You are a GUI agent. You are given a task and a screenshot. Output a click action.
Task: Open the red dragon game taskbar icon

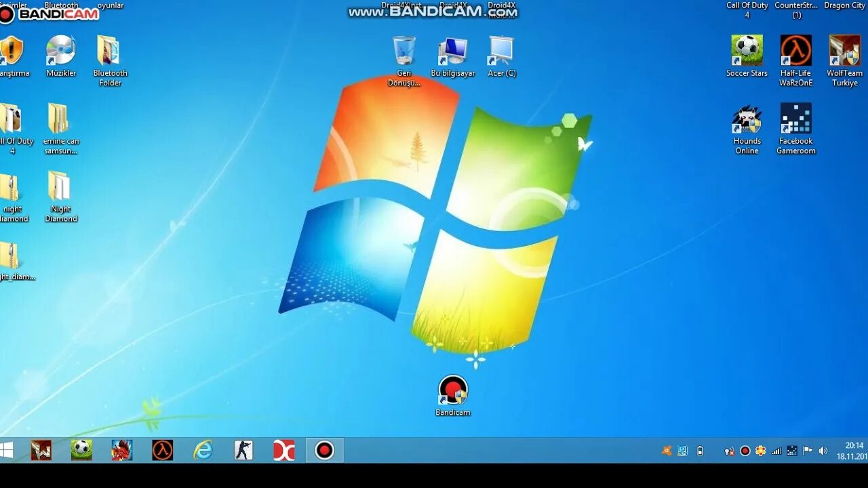122,450
